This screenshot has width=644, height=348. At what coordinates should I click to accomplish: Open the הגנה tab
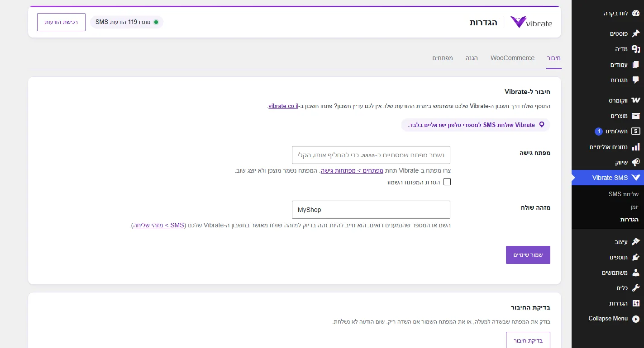coord(472,58)
